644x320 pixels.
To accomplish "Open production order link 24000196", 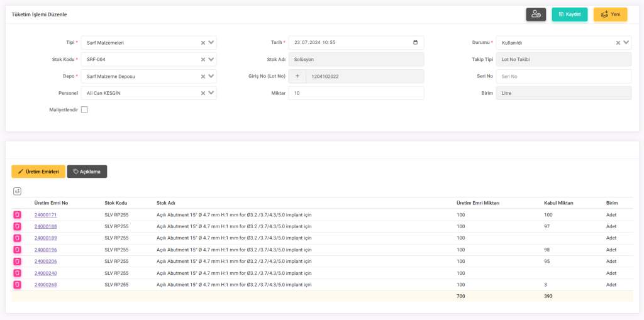I will pos(45,250).
